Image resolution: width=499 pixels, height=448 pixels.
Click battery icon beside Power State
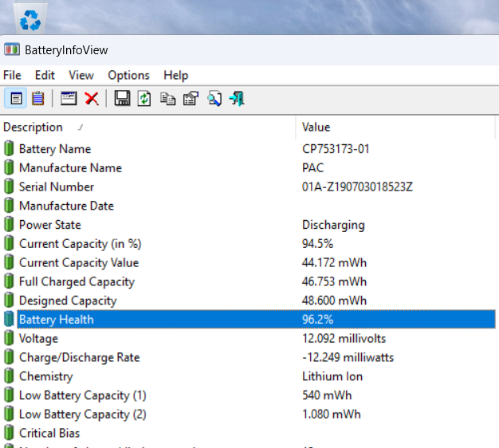[9, 224]
